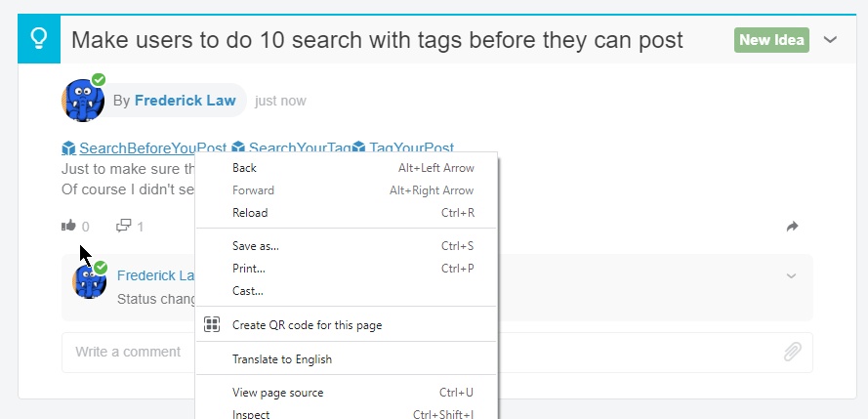Attach a file with paperclip icon
The width and height of the screenshot is (868, 419).
(792, 352)
